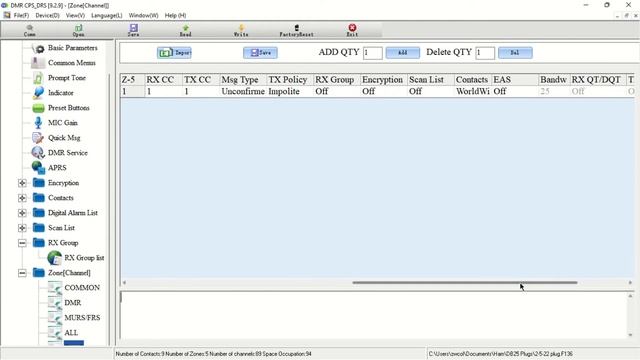The width and height of the screenshot is (640, 360).
Task: Open the Common Menu item
Action: [x=72, y=63]
